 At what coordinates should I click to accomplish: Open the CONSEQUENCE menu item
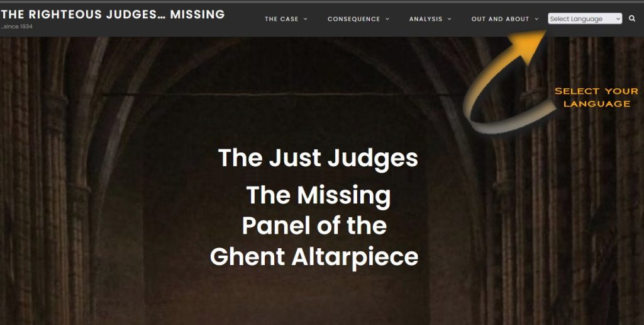click(x=353, y=19)
